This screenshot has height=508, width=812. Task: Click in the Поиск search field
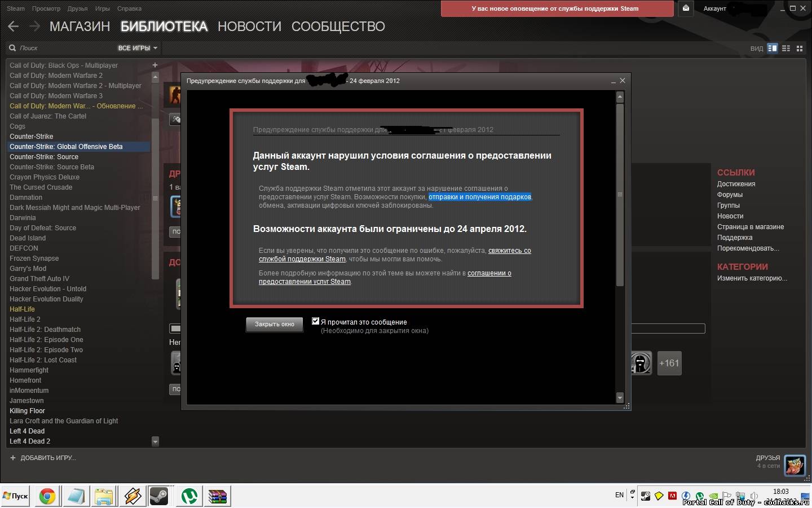(62, 48)
